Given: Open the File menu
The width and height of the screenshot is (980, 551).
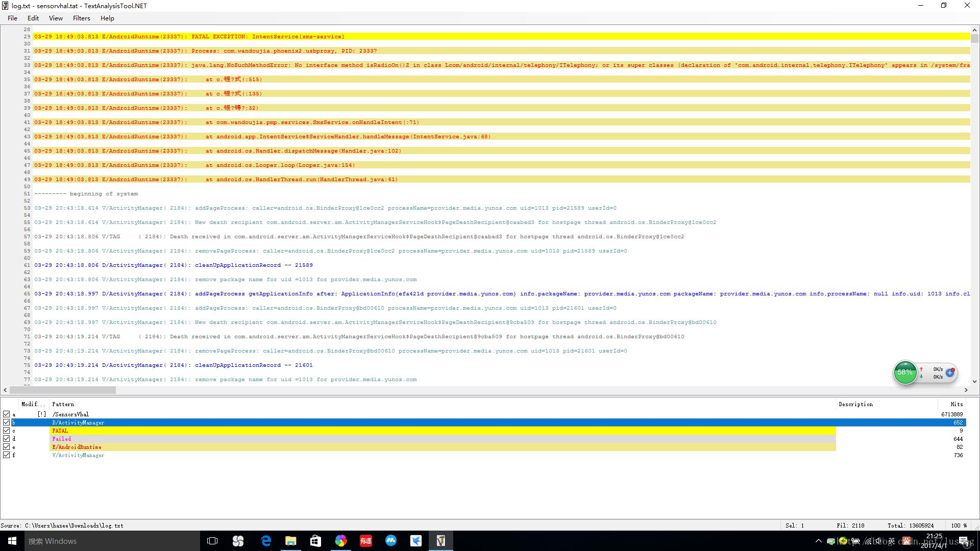Looking at the screenshot, I should tap(12, 18).
